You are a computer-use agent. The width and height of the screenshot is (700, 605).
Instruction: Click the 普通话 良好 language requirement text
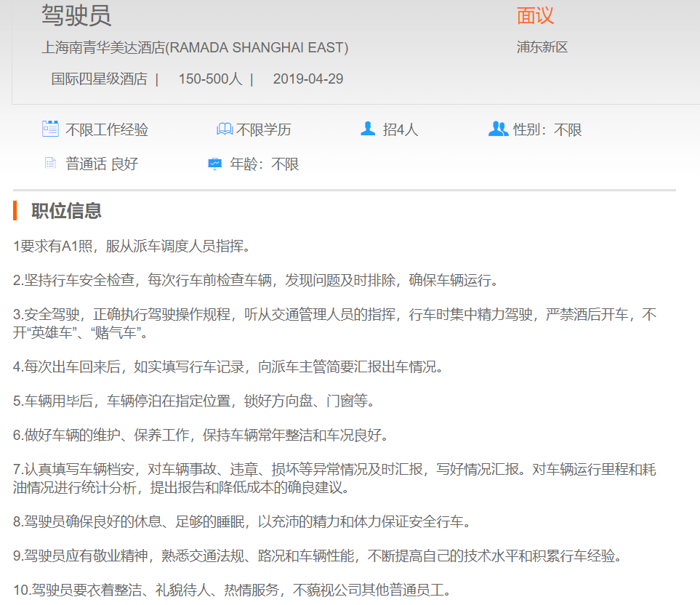102,164
